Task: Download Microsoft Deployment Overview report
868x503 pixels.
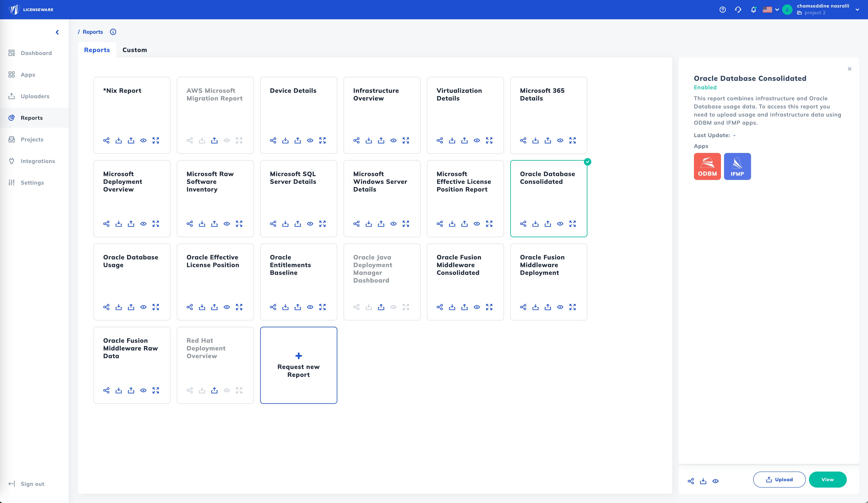Action: tap(119, 224)
